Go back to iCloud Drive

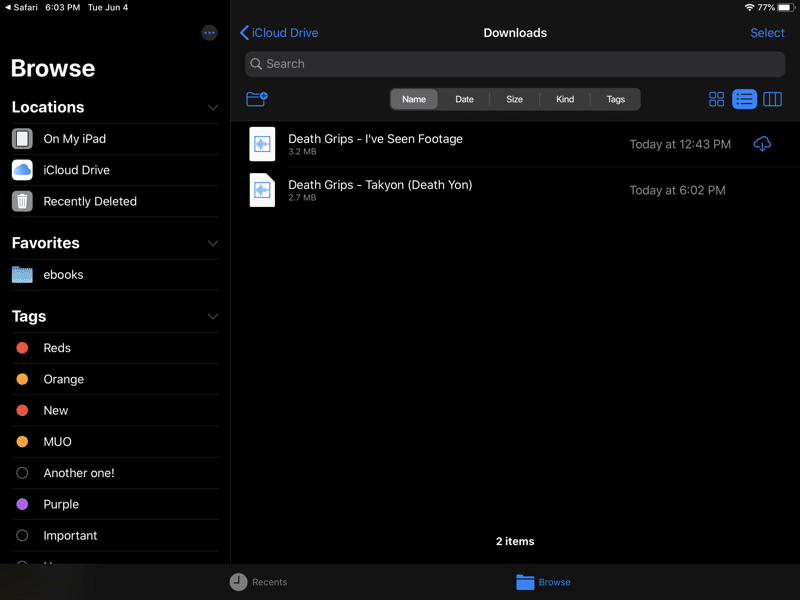(279, 33)
